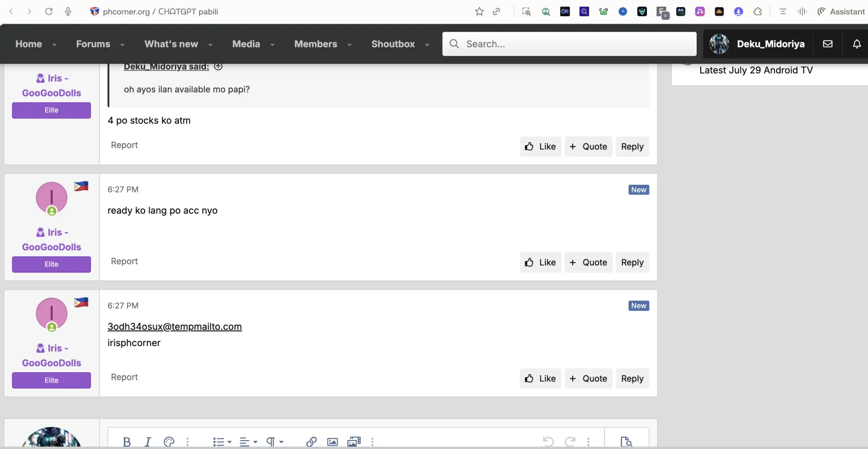Open the blue download arrow extension

pyautogui.click(x=739, y=11)
